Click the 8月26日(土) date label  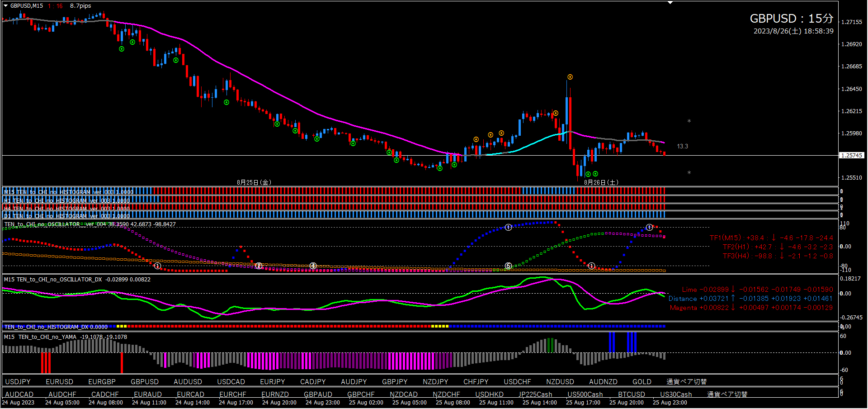(x=601, y=182)
